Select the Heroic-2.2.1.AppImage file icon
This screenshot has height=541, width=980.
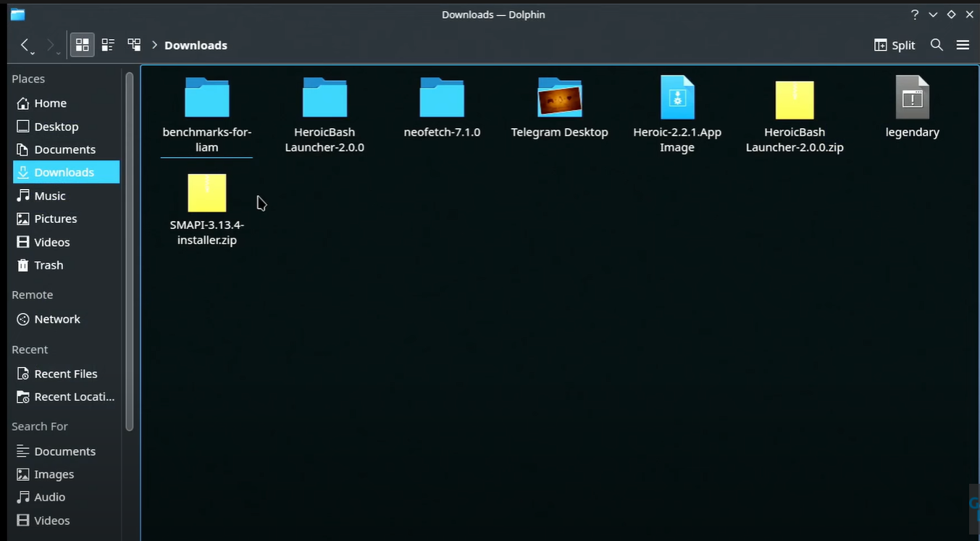point(677,97)
